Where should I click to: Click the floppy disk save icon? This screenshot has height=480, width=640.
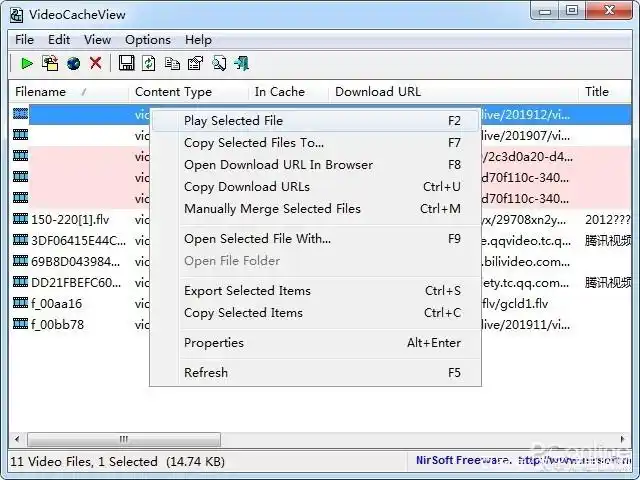click(127, 64)
